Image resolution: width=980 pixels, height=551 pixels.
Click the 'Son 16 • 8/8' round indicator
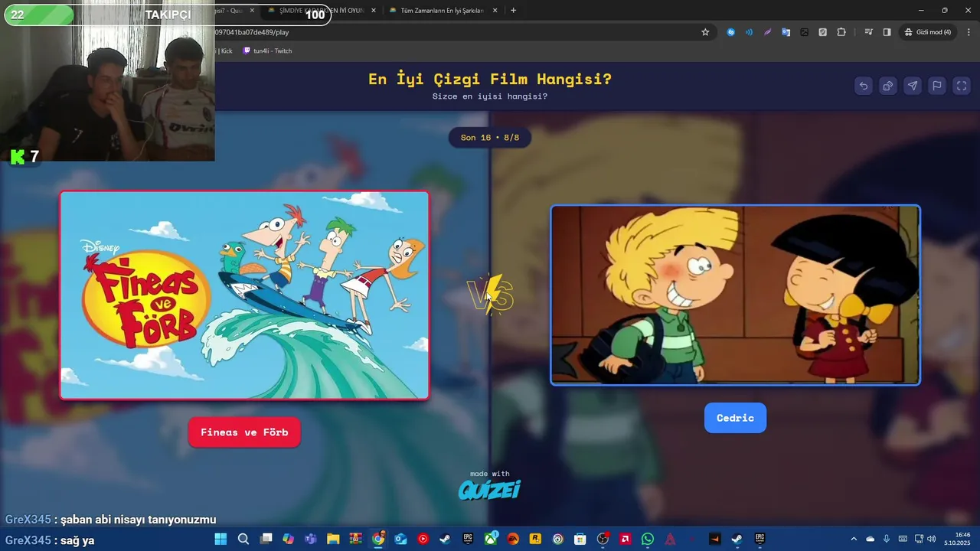tap(490, 138)
